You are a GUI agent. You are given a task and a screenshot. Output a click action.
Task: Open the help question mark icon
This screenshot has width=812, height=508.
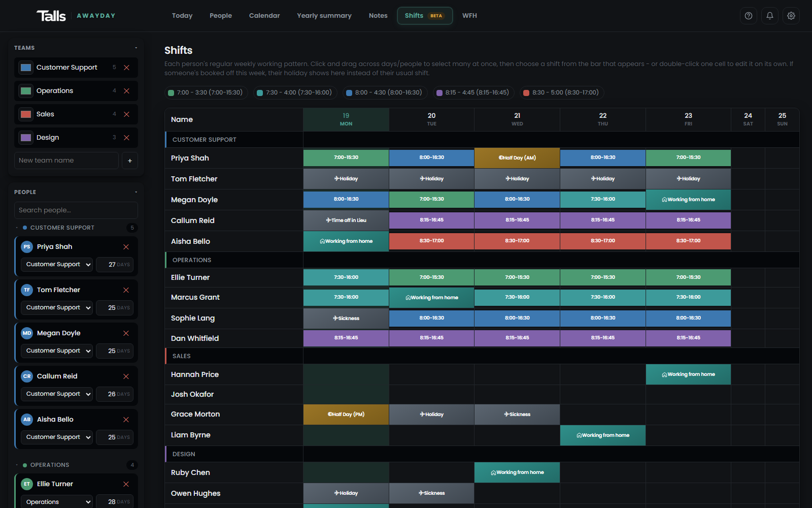(748, 16)
